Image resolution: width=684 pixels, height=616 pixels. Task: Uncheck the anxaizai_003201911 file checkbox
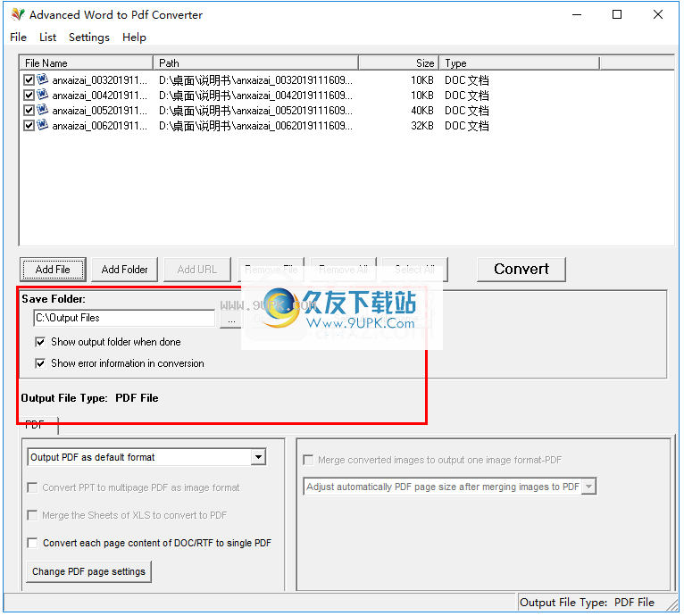point(29,80)
